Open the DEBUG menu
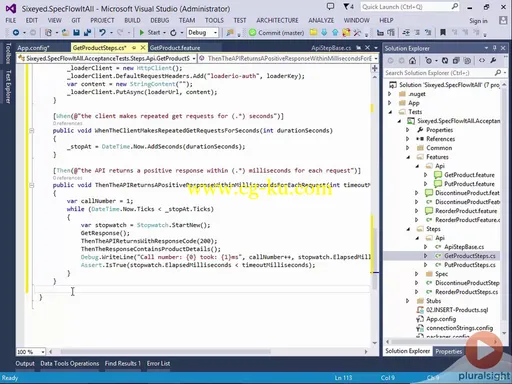 [x=160, y=20]
